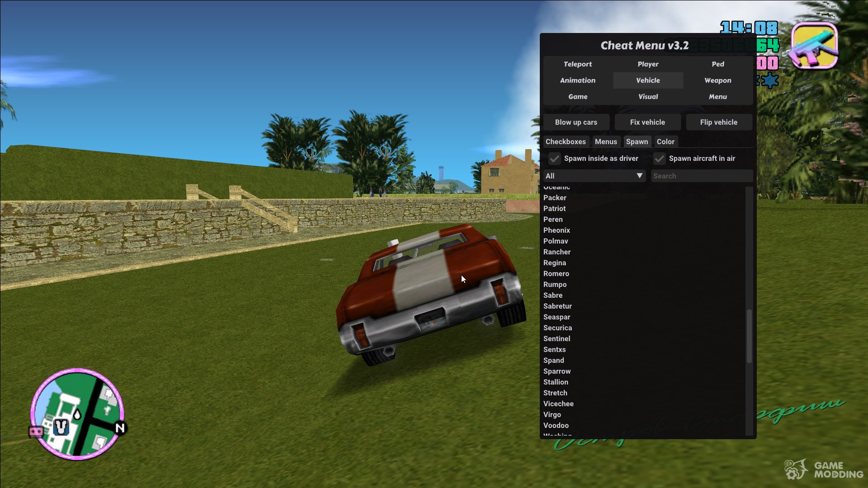
Task: Select Virgo from vehicle spawn list
Action: click(552, 414)
